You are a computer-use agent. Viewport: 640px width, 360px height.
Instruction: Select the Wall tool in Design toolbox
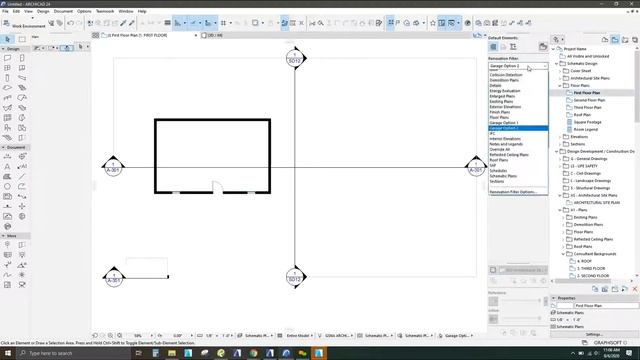[7, 58]
